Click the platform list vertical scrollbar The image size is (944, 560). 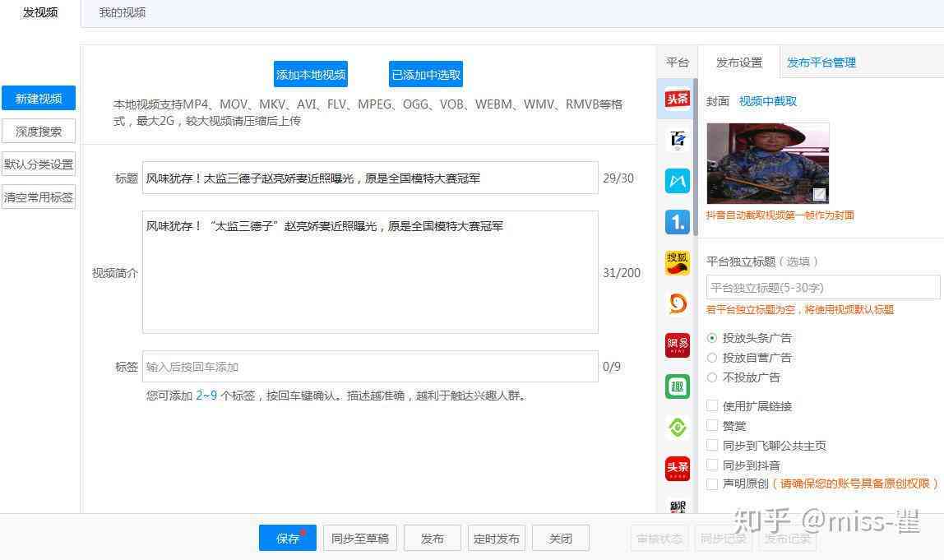696,156
